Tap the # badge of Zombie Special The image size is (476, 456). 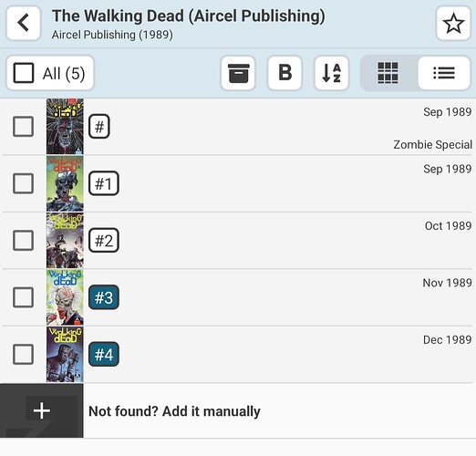point(99,126)
